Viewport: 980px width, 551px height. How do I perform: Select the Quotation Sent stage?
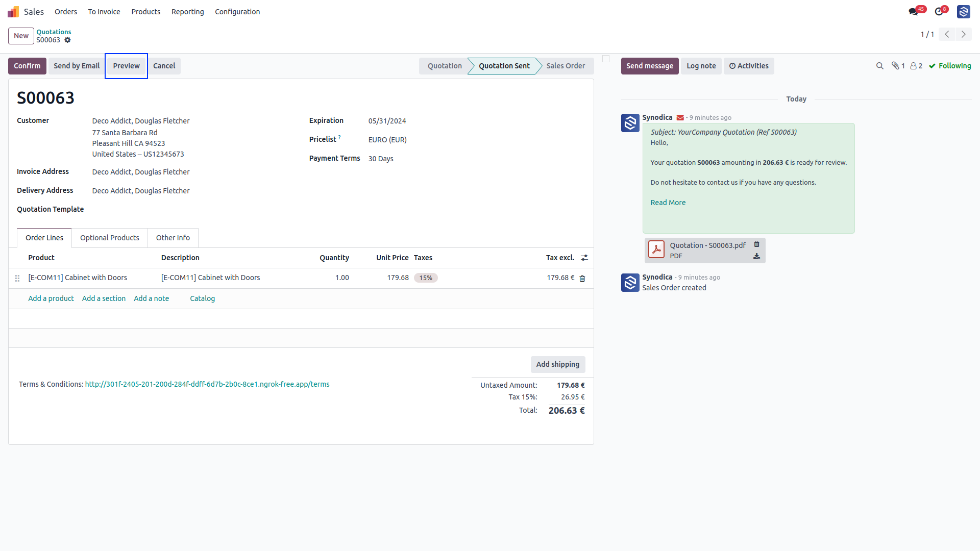[x=504, y=66]
